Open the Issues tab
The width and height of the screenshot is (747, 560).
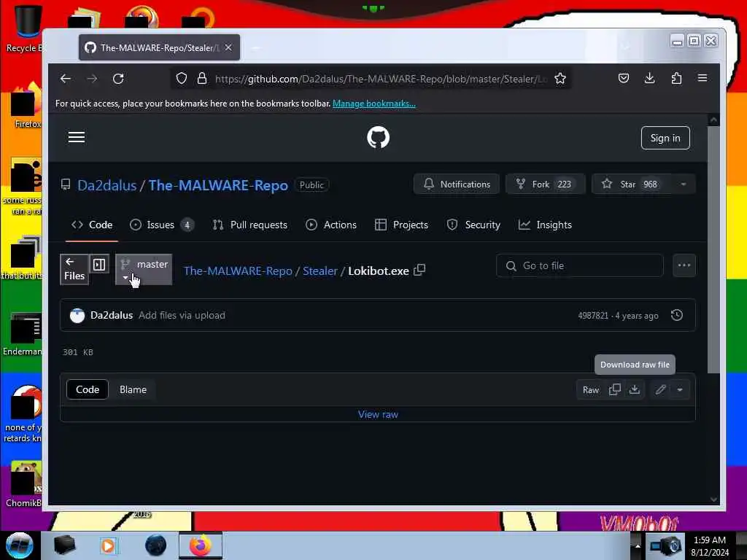162,225
